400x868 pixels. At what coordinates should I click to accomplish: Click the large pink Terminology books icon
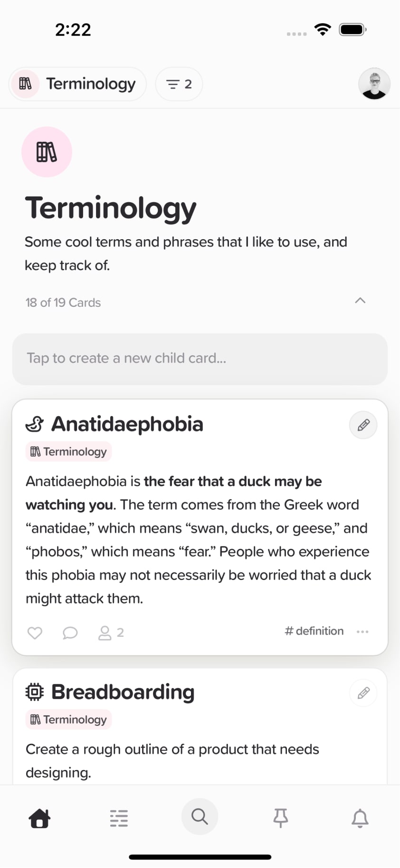[x=47, y=152]
